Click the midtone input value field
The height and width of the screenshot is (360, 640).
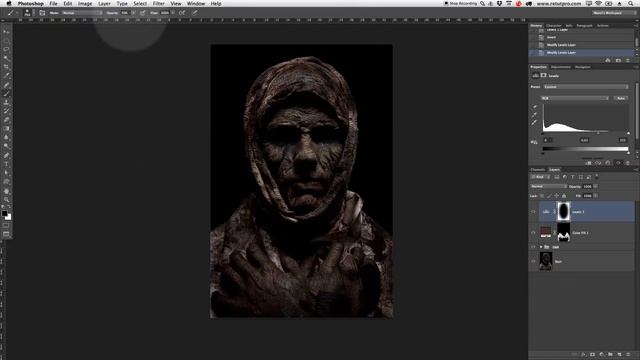[x=584, y=140]
